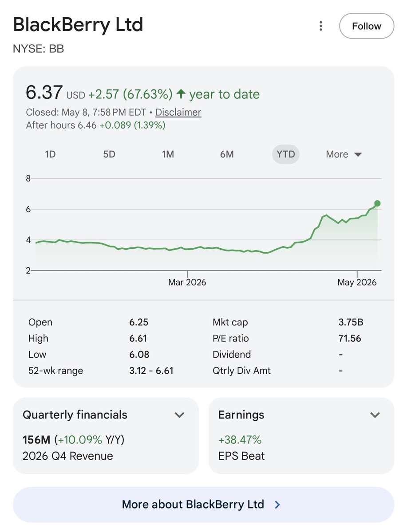Image resolution: width=407 pixels, height=532 pixels.
Task: Switch chart to 1D range
Action: tap(50, 154)
